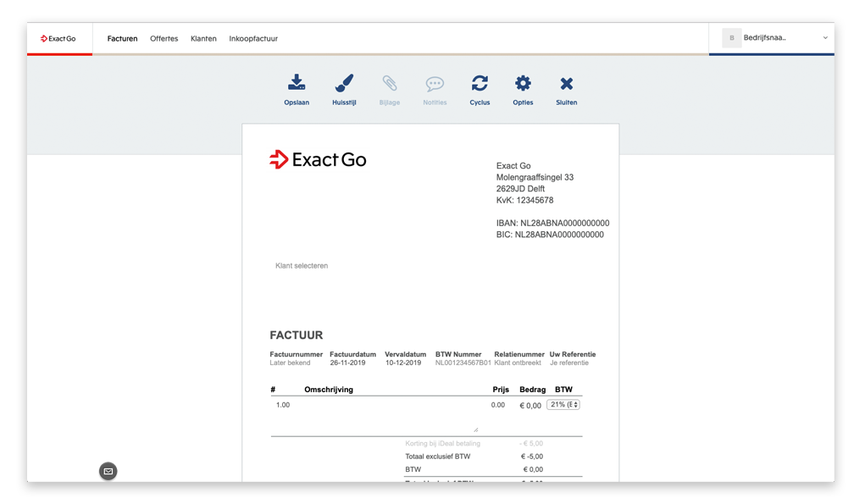
Task: Edit the Prijs value 0.00
Action: pos(498,405)
